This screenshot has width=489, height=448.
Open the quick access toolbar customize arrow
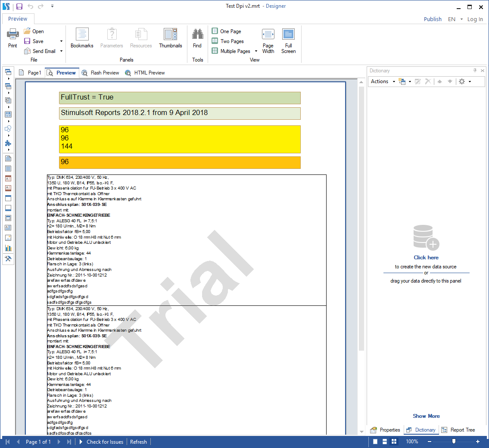(x=52, y=6)
